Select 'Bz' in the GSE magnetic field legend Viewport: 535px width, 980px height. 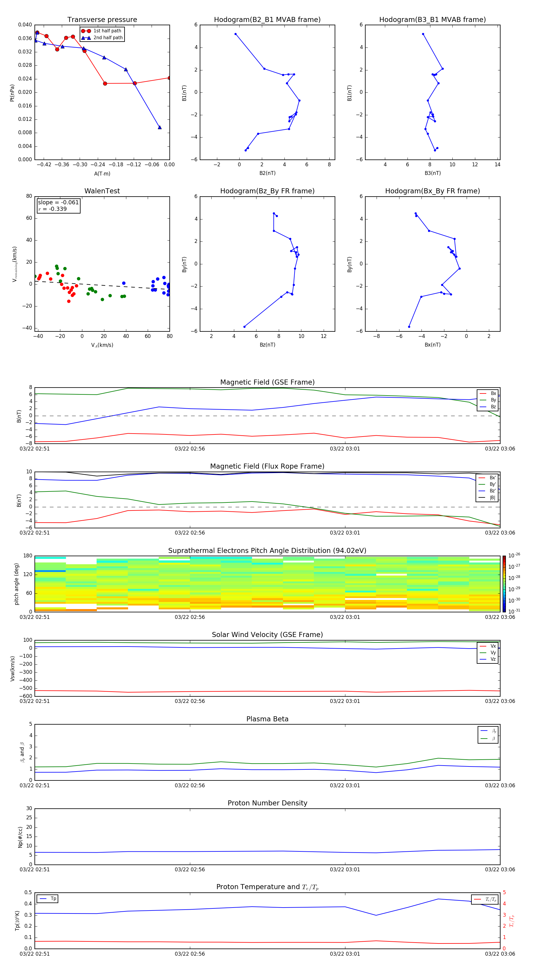[x=488, y=407]
